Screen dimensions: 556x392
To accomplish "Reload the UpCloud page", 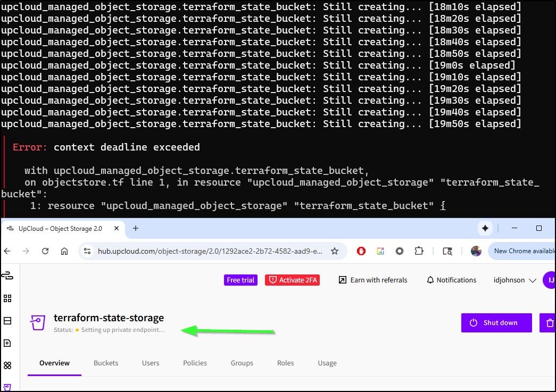I will (45, 251).
